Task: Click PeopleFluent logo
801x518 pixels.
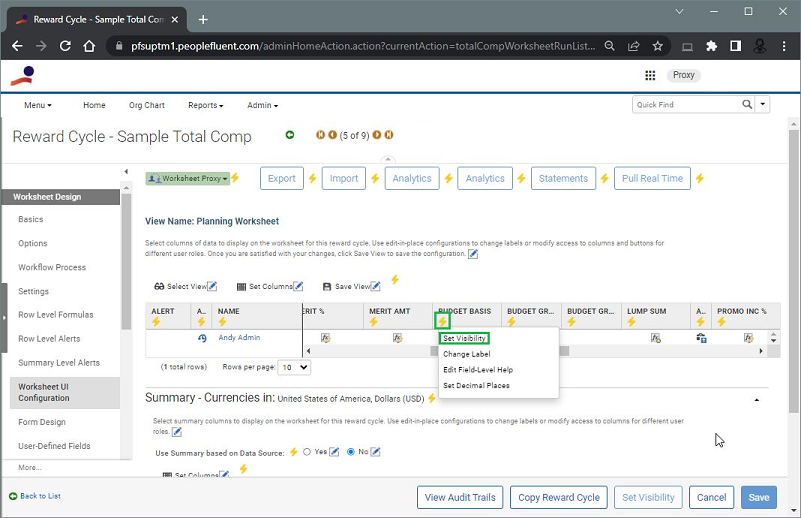Action: tap(22, 76)
